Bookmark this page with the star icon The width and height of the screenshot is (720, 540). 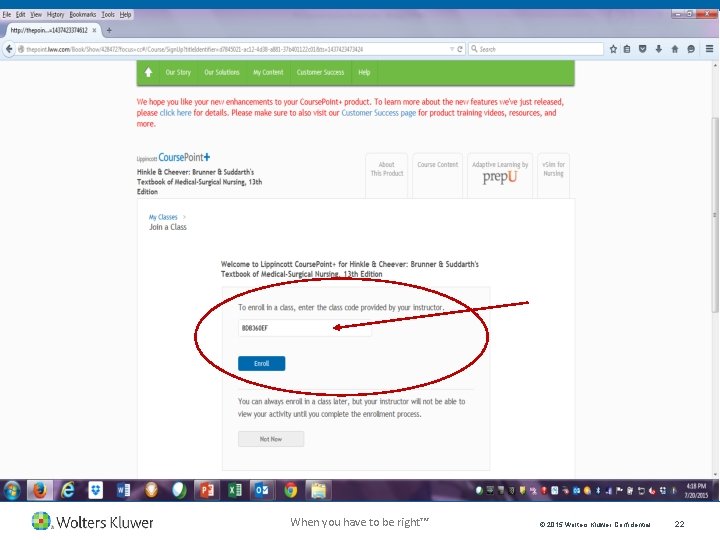[x=613, y=49]
